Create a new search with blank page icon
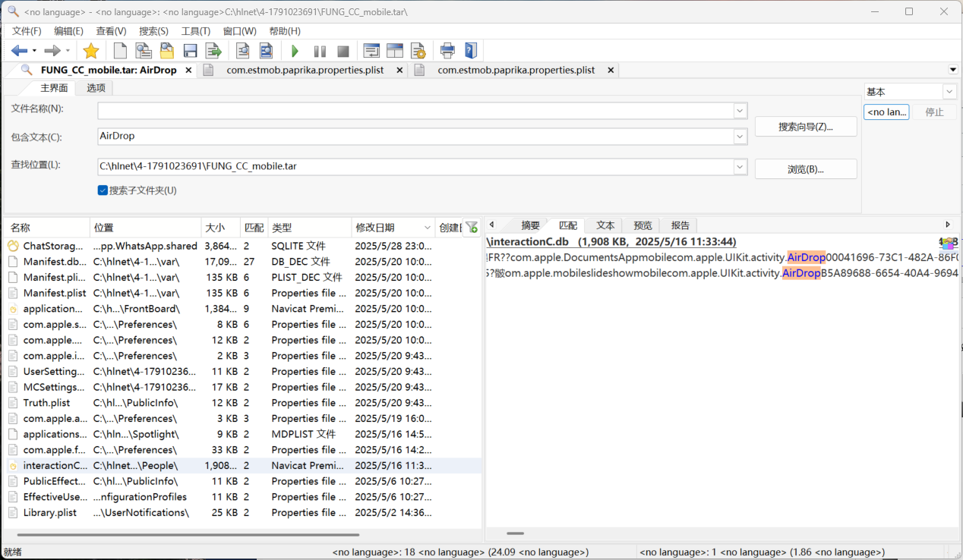 pyautogui.click(x=120, y=51)
